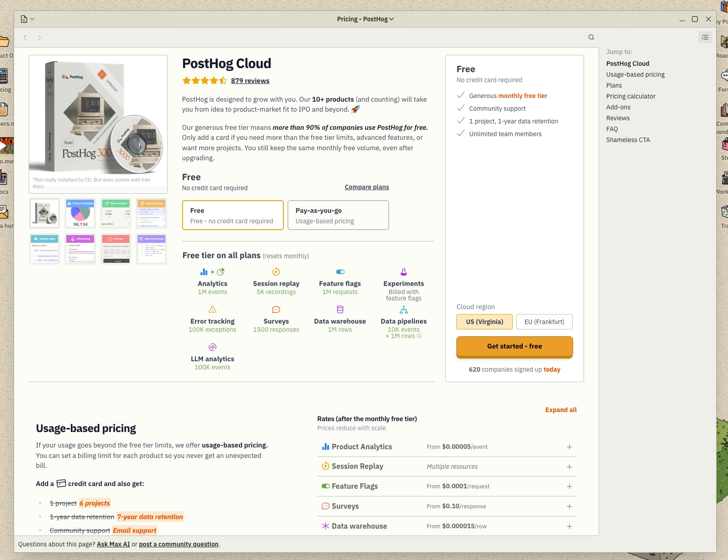
Task: Jump to Add-ons section
Action: tap(618, 107)
